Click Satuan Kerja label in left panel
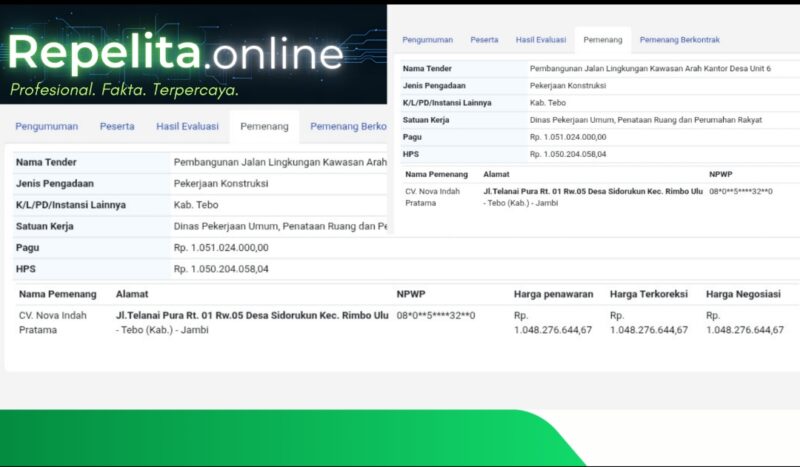Viewport: 800px width, 467px height. point(44,227)
